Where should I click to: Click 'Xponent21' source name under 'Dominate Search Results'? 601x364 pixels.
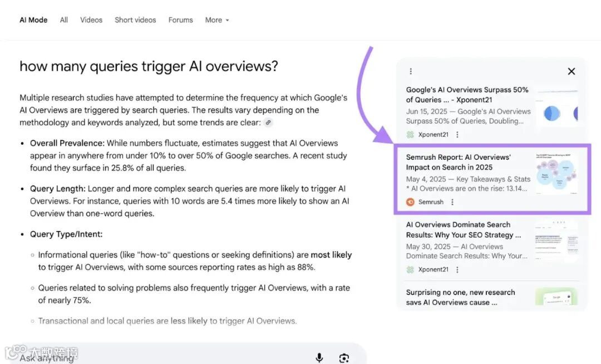[x=433, y=269]
